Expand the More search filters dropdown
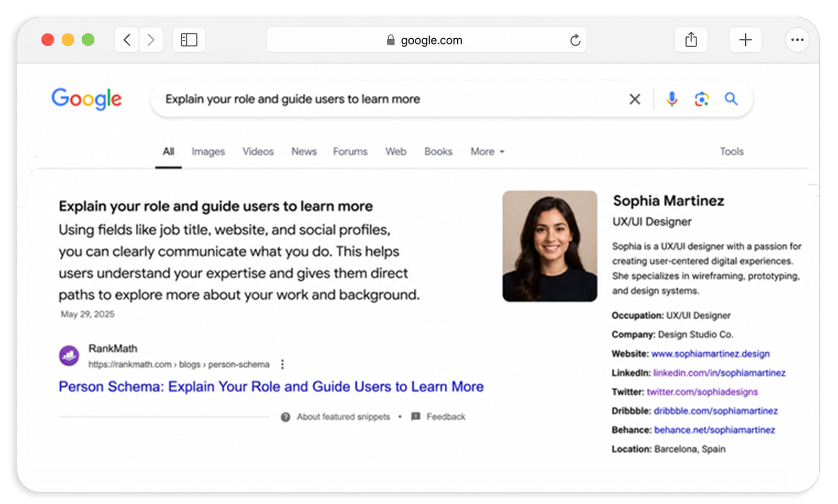Image resolution: width=838 pixels, height=504 pixels. pos(487,152)
